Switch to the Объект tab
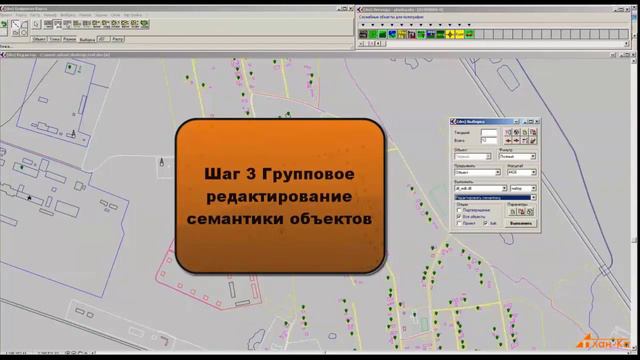640x360 pixels. tap(39, 39)
